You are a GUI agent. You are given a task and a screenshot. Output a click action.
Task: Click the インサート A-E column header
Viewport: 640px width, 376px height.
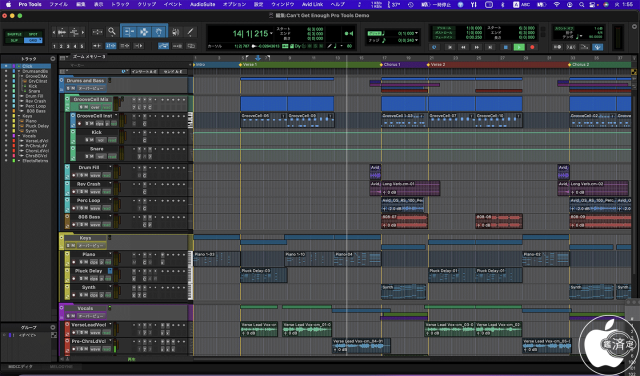(144, 72)
